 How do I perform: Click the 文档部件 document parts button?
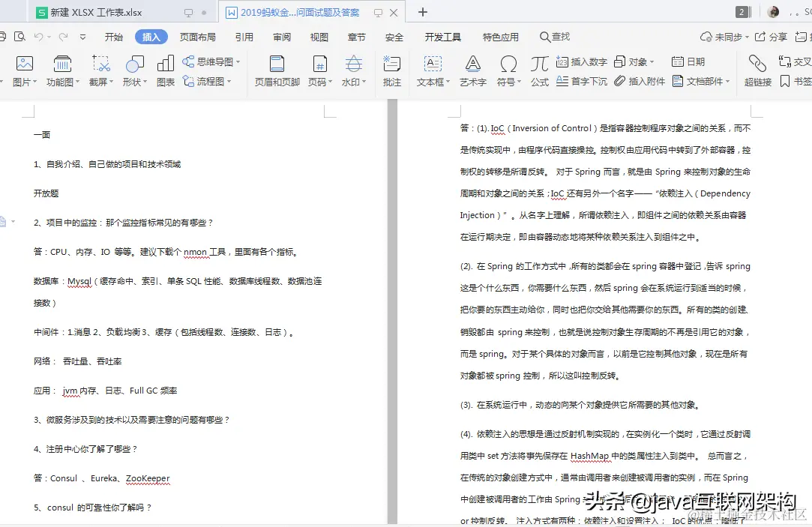pos(701,81)
